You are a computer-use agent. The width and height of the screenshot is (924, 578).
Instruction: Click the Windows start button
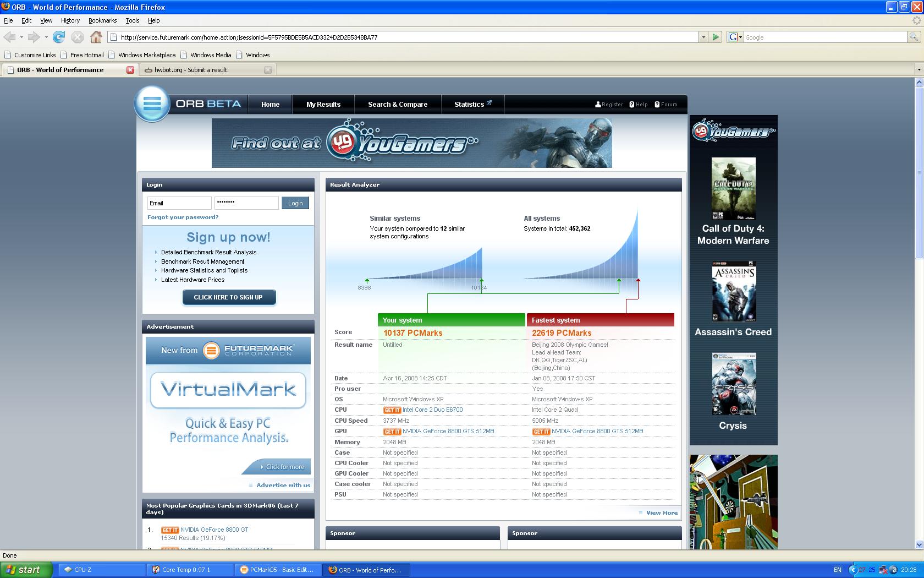coord(26,570)
